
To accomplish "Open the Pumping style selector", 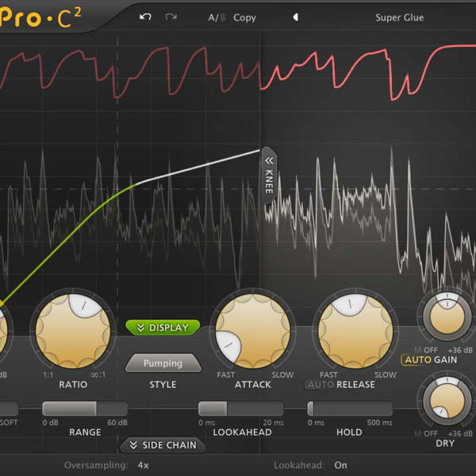I will click(163, 363).
